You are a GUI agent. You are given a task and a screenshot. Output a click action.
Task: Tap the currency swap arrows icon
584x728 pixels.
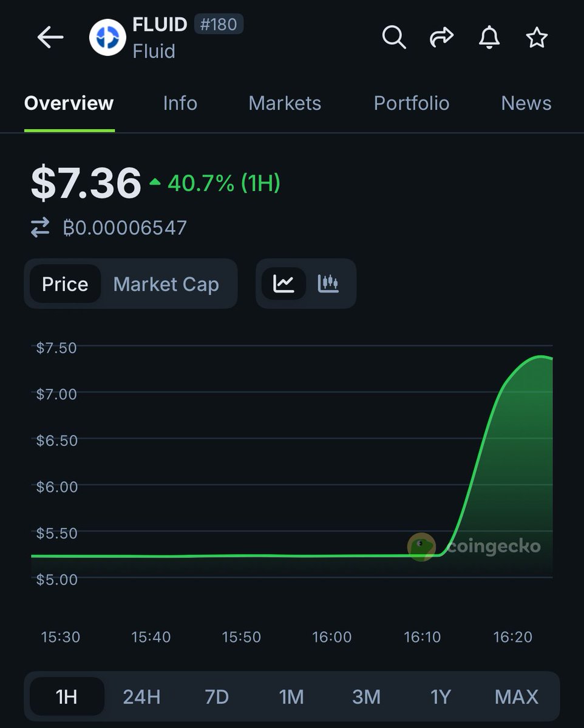tap(40, 228)
